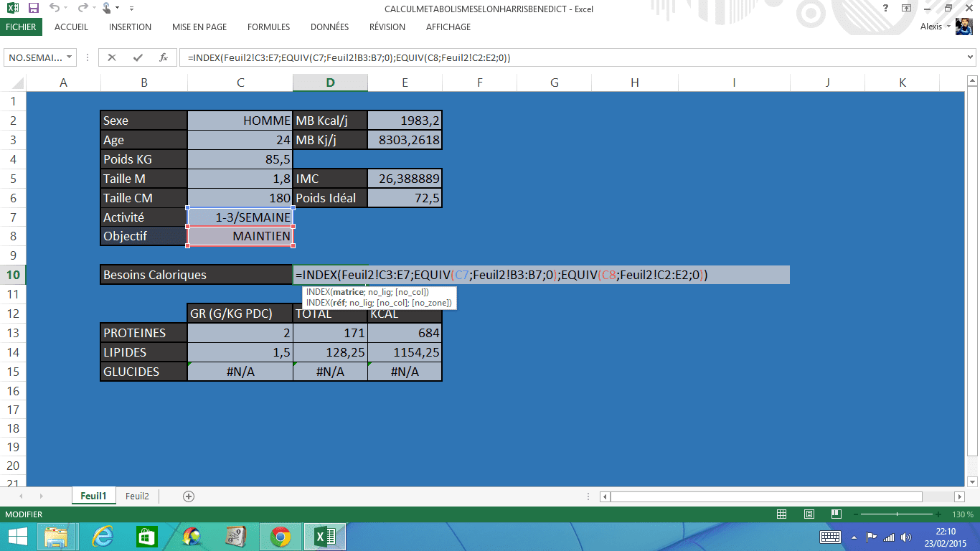The width and height of the screenshot is (980, 551).
Task: Open the FORMULES ribbon tab
Action: point(268,27)
